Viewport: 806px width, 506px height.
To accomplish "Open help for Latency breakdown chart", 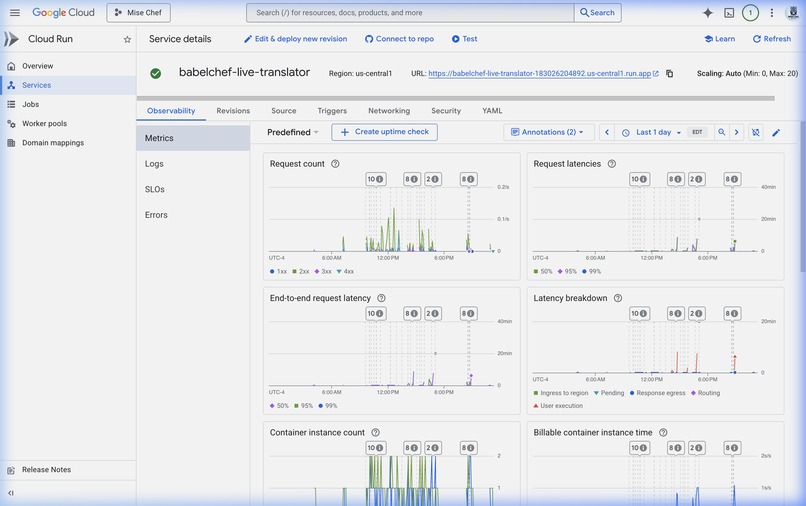I will 618,298.
